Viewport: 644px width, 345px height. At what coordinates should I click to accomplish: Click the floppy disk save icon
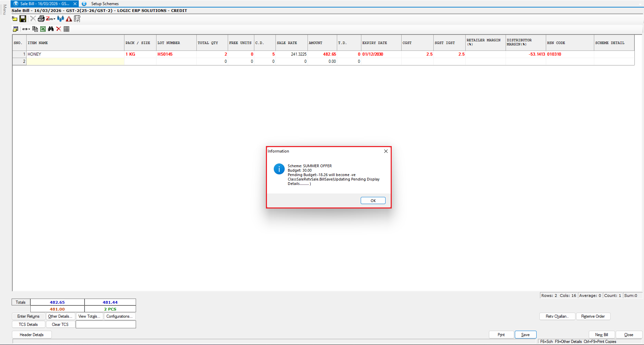(23, 19)
